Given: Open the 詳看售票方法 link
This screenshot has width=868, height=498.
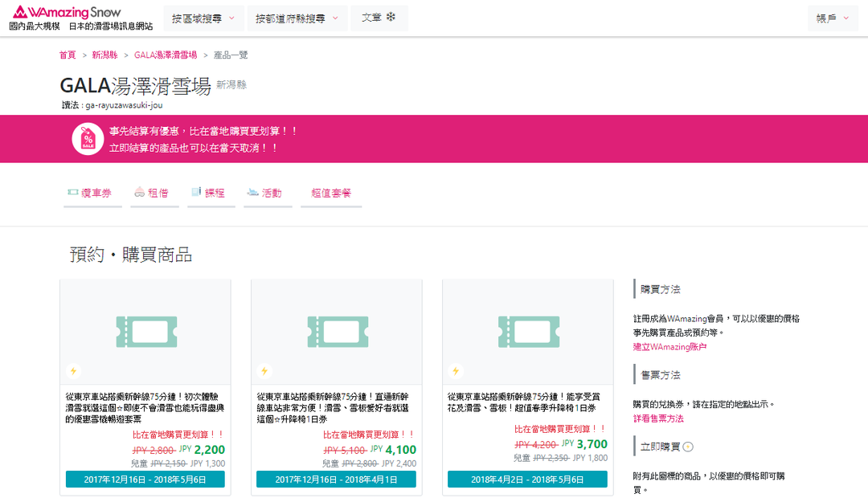Looking at the screenshot, I should [658, 418].
